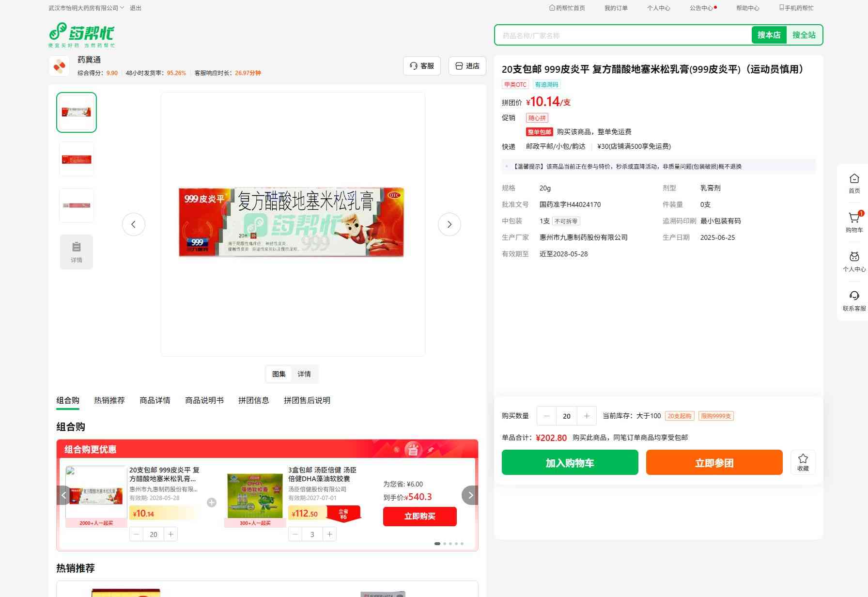868x597 pixels.
Task: Show next product image with right arrow
Action: (x=449, y=224)
